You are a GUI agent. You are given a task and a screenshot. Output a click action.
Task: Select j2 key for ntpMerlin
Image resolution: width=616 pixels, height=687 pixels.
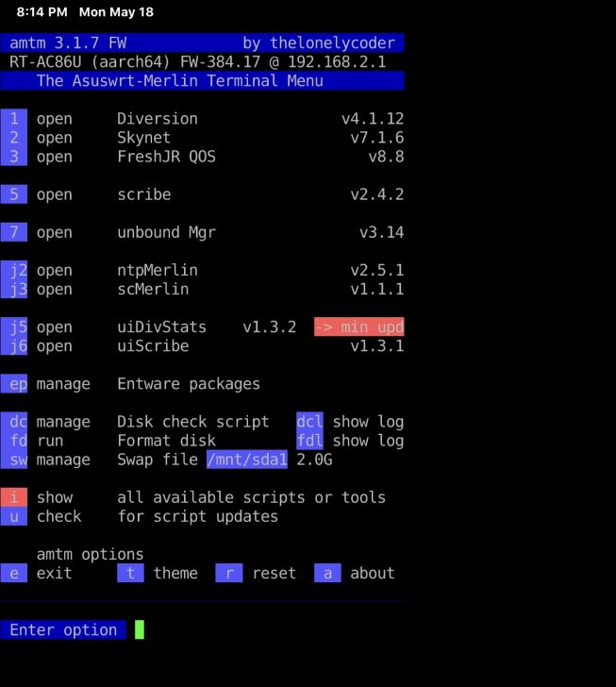13,270
